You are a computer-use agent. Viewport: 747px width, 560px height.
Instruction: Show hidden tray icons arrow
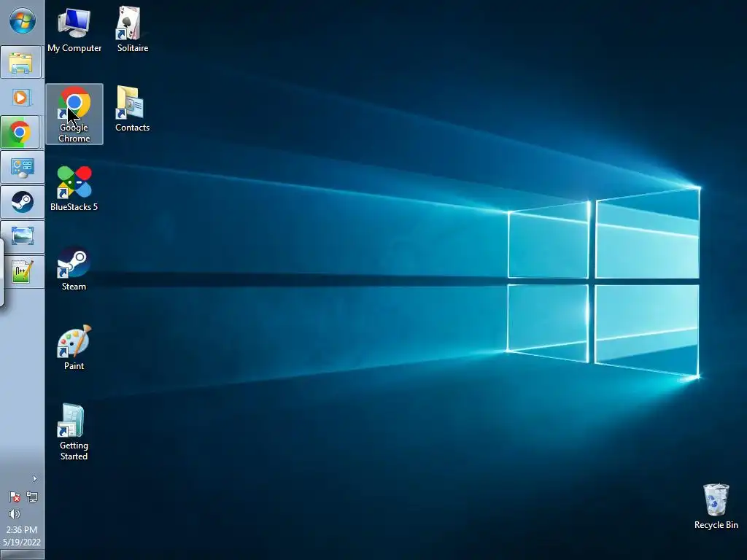[x=34, y=478]
